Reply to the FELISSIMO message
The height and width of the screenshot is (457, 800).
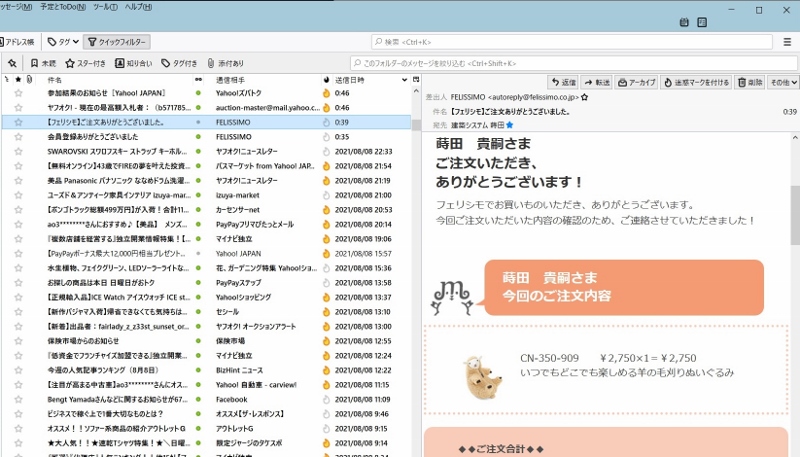[563, 82]
